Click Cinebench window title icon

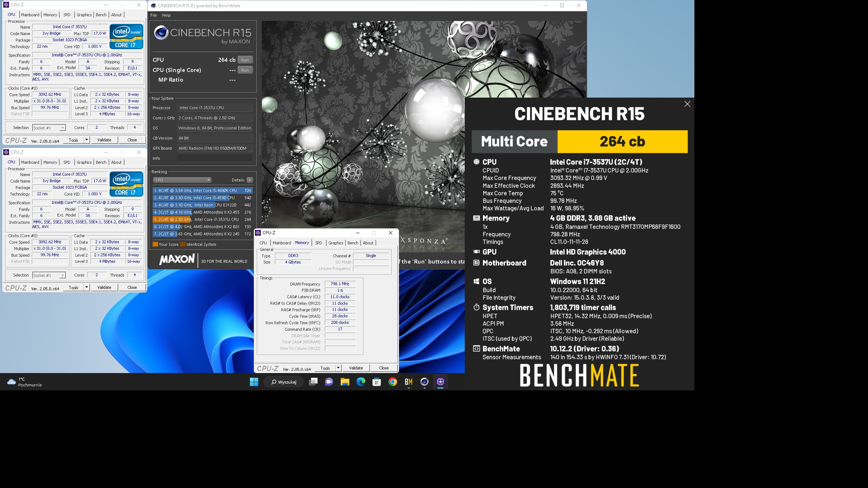click(153, 5)
